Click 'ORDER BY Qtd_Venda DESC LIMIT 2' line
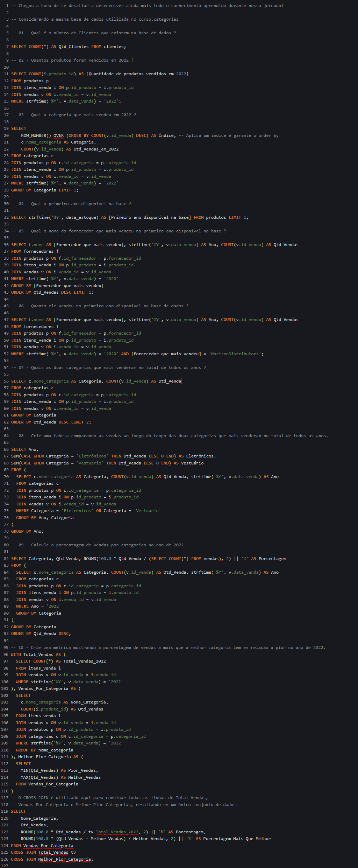Viewport: 358px width, 868px height. 51,422
